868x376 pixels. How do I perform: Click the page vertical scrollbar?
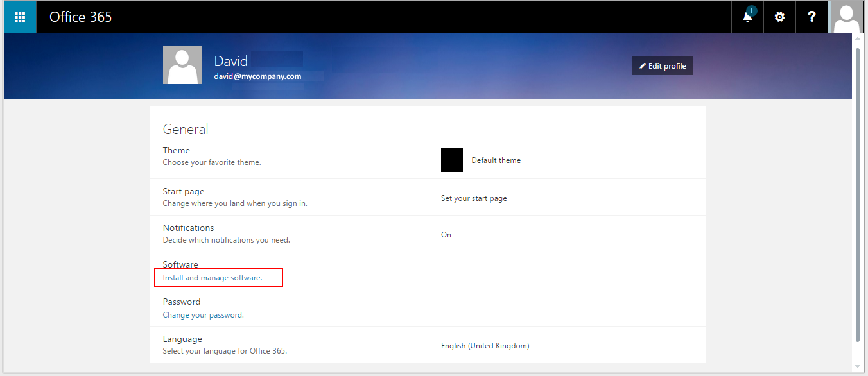coord(858,194)
